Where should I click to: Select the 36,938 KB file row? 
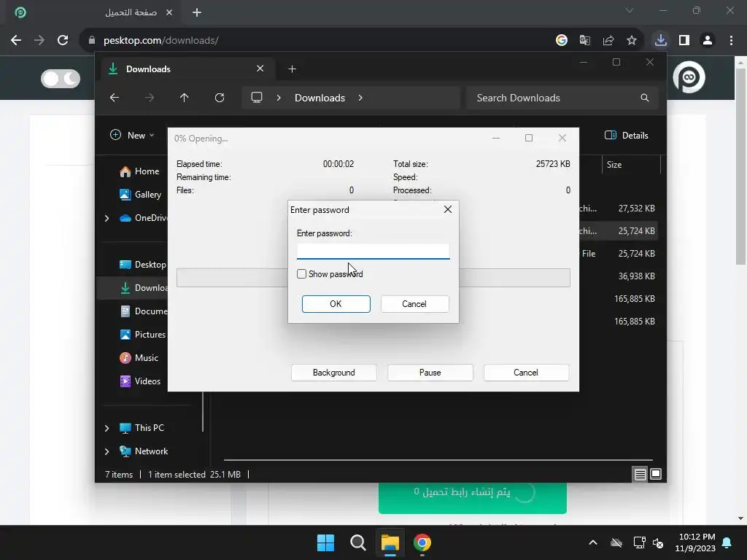pos(619,276)
